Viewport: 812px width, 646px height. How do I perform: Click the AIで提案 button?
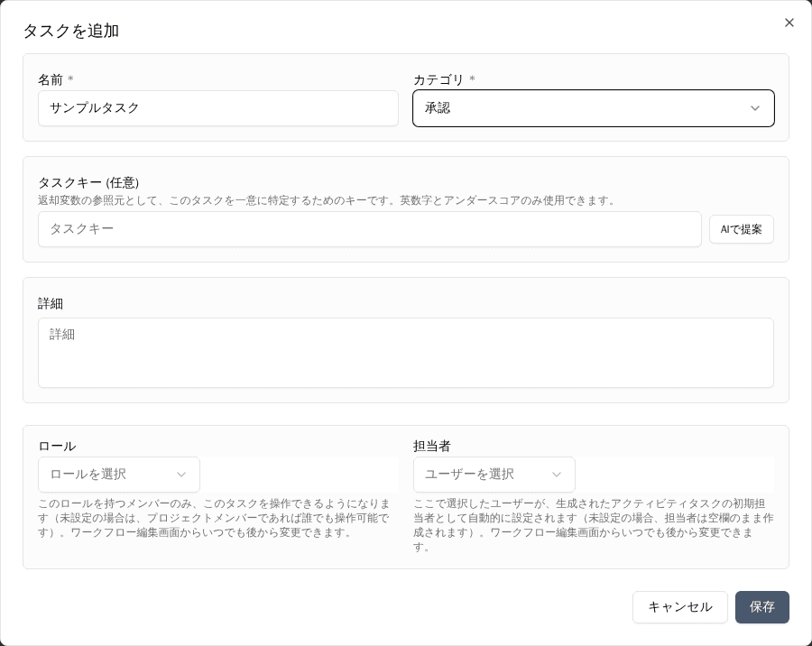[x=741, y=229]
